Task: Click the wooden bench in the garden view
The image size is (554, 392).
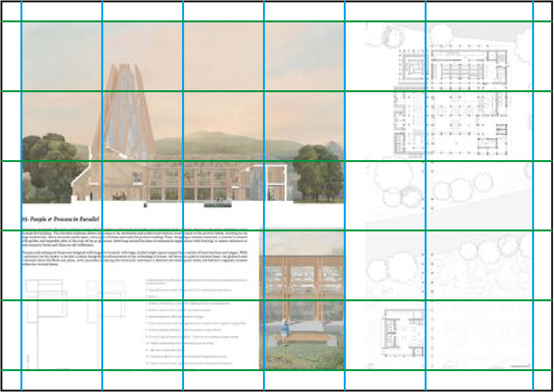Action: 306,340
